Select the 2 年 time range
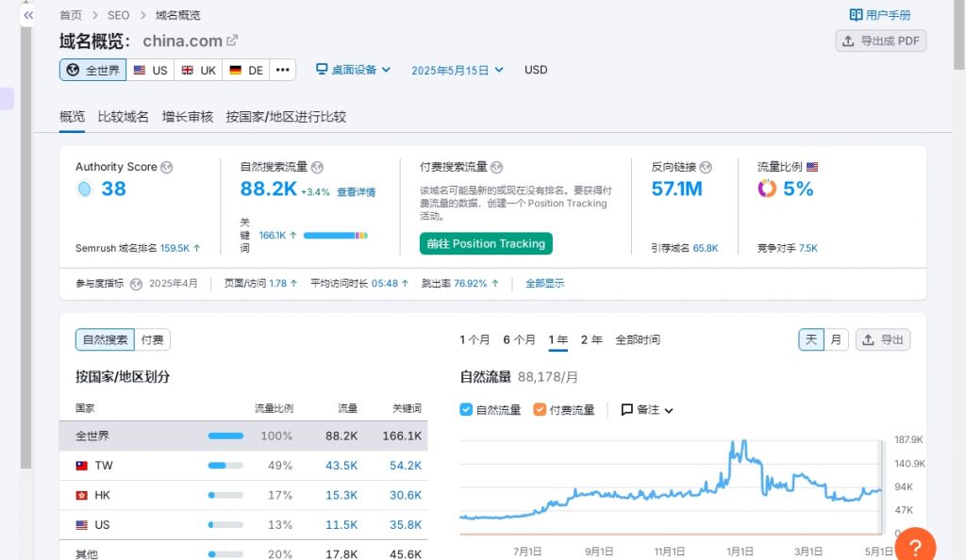The image size is (966, 560). pyautogui.click(x=591, y=339)
